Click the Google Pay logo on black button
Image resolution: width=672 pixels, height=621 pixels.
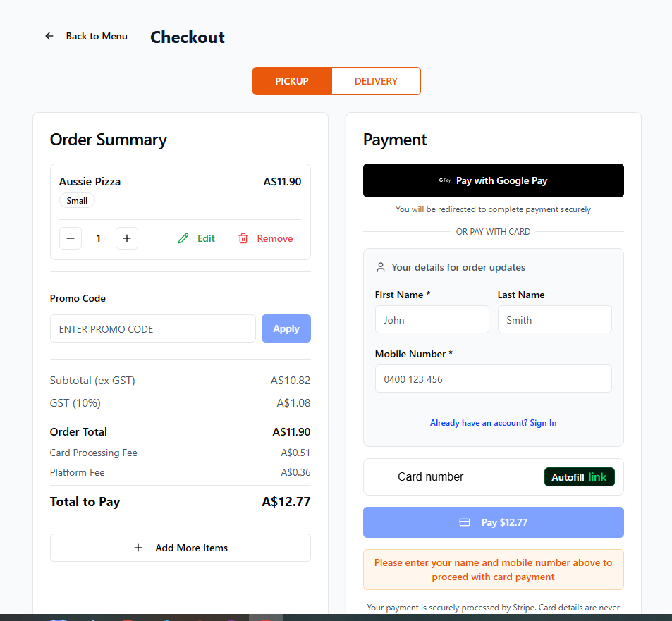click(444, 180)
